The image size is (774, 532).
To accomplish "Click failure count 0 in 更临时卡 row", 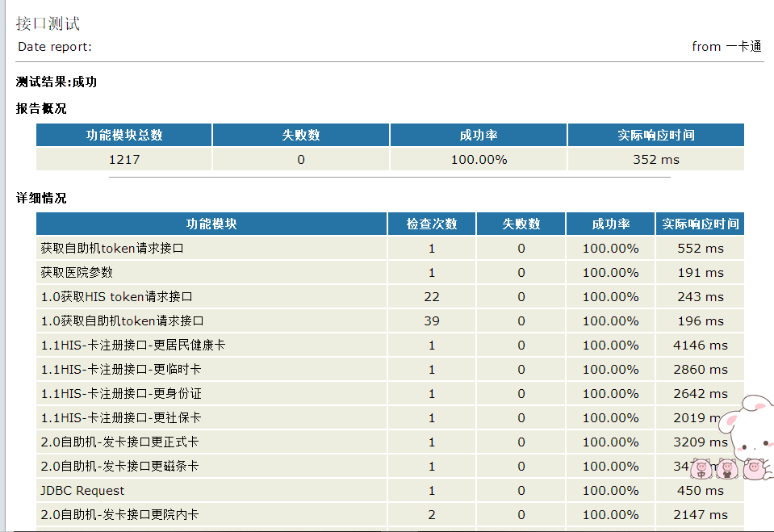I will (521, 369).
